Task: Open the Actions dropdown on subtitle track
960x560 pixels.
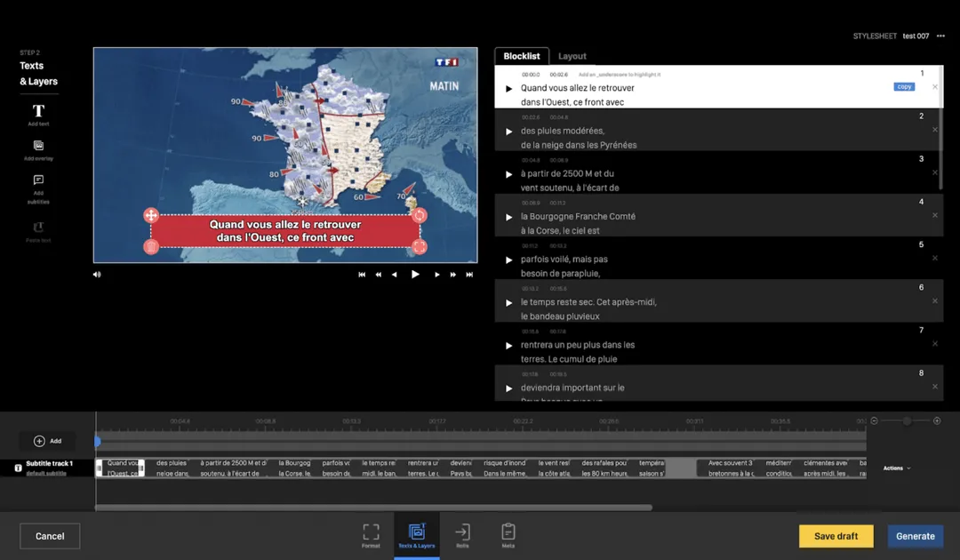Action: (x=896, y=468)
